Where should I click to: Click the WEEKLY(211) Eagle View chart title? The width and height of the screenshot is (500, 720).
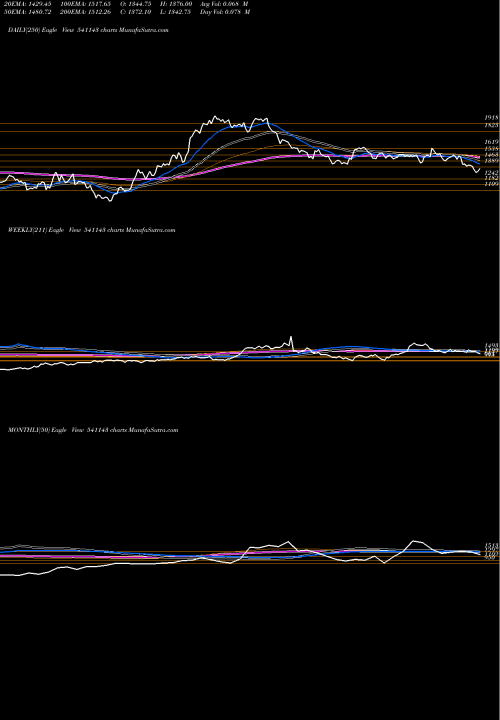[92, 230]
